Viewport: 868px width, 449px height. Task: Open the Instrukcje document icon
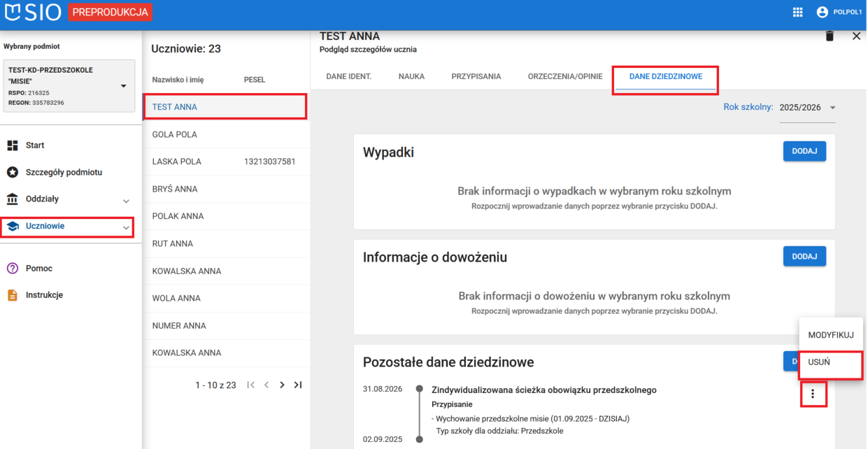click(12, 294)
